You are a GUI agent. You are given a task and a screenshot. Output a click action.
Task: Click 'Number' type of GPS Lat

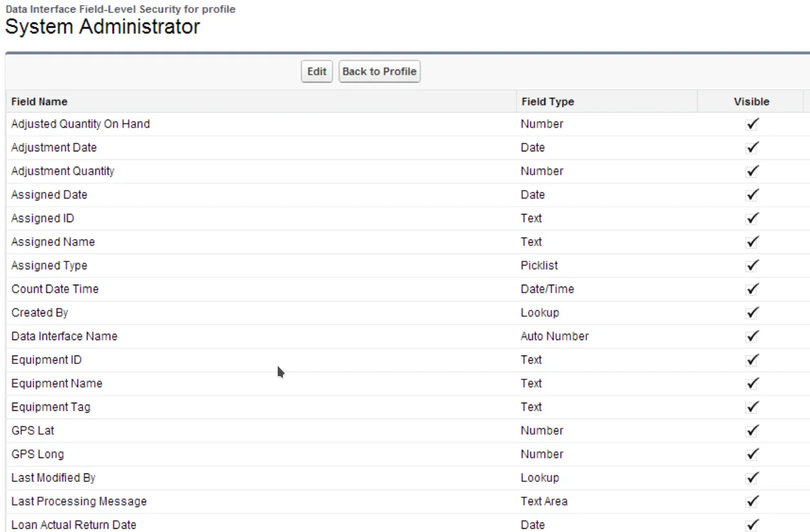[542, 431]
